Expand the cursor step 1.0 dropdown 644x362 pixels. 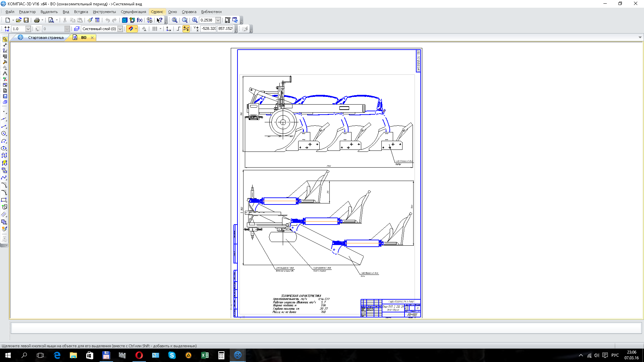click(28, 29)
